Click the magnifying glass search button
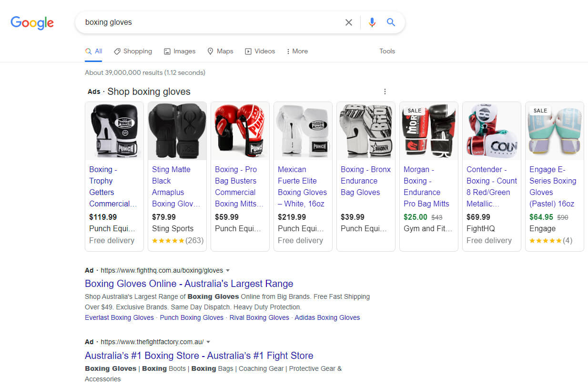The height and width of the screenshot is (388, 588). 391,22
